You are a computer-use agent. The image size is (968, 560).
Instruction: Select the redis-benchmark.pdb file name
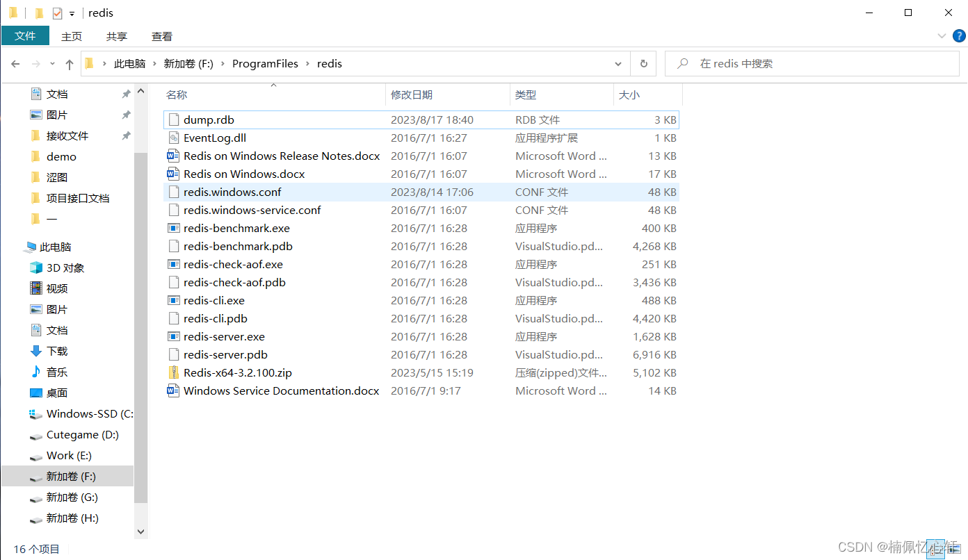pyautogui.click(x=238, y=246)
